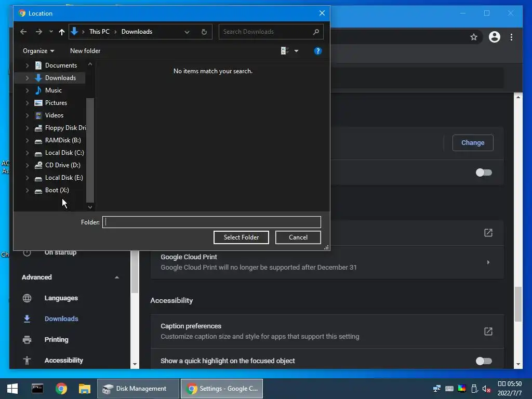
Task: Open Caption preferences external link
Action: click(488, 331)
